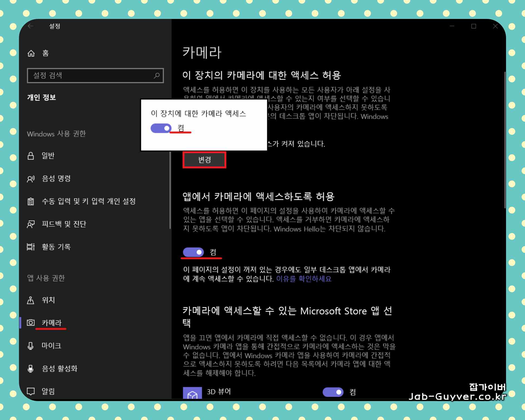525x420 pixels.
Task: Click the notifications speech bubble icon
Action: point(31,391)
